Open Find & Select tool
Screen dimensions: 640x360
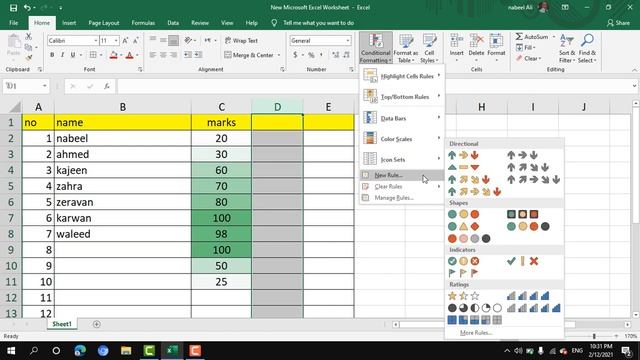(587, 48)
